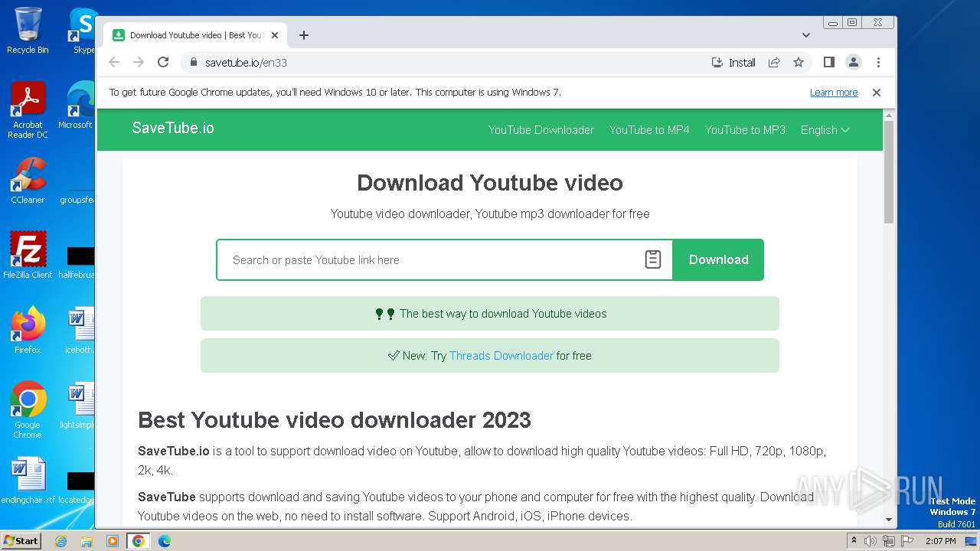This screenshot has height=551, width=980.
Task: Show hidden system tray icons
Action: click(854, 541)
